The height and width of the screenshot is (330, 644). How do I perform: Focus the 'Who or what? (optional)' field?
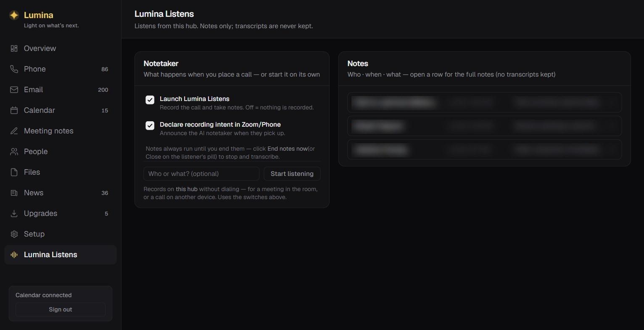[201, 174]
